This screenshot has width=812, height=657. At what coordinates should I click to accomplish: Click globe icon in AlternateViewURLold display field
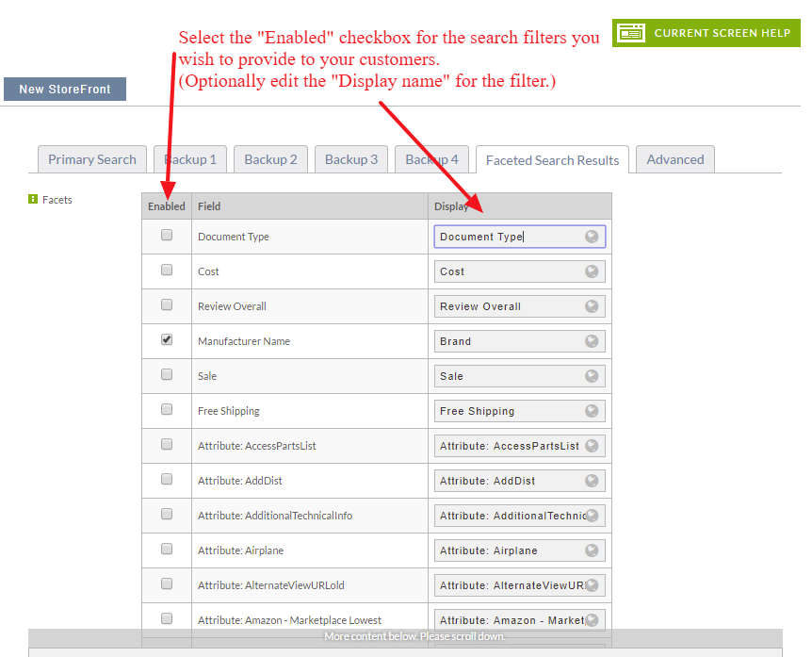point(592,585)
